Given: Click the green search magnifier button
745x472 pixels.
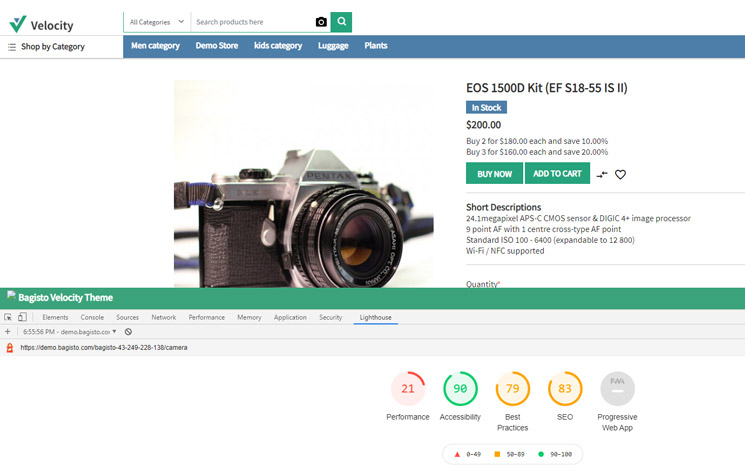Looking at the screenshot, I should [341, 22].
